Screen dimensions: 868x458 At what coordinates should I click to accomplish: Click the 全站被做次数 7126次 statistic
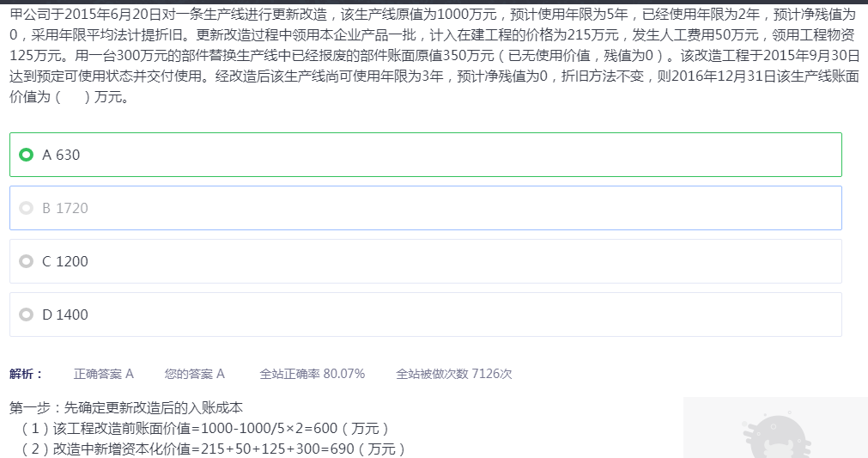[x=454, y=374]
